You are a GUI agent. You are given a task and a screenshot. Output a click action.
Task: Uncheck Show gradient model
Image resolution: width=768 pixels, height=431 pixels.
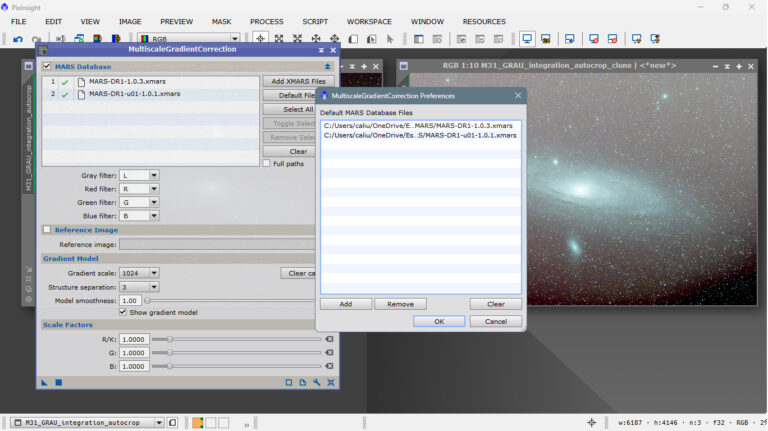pos(123,312)
